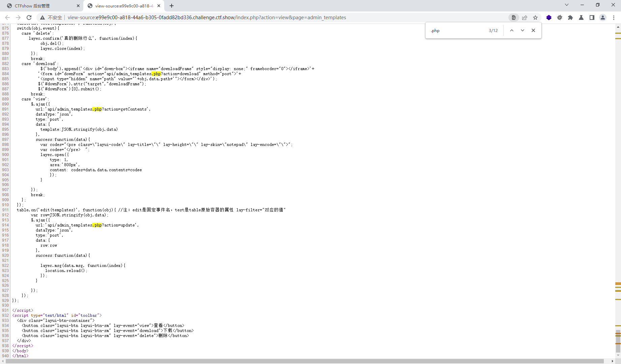The image size is (621, 364).
Task: Close the find bar with the X
Action: point(533,30)
